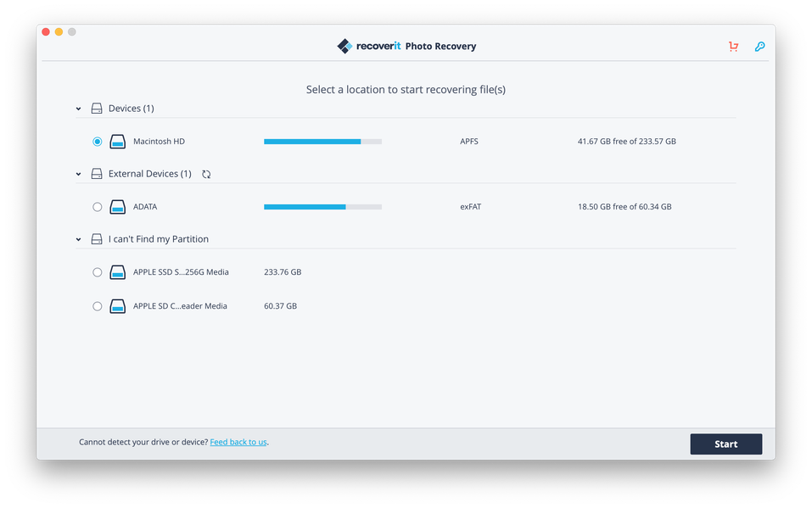
Task: Open the key registration icon
Action: coord(759,47)
